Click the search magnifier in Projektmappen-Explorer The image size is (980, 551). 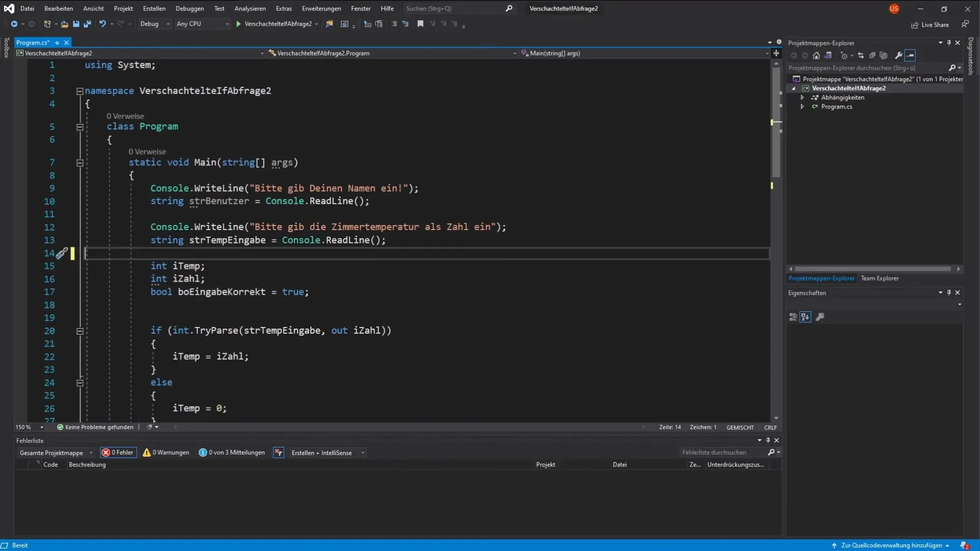(x=952, y=68)
